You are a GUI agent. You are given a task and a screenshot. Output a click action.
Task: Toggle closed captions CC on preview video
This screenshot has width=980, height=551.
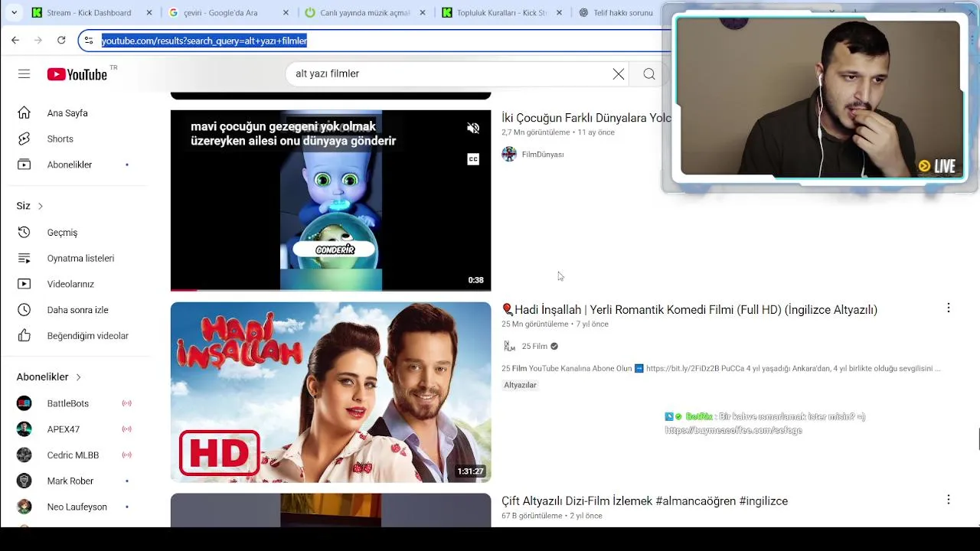(473, 159)
